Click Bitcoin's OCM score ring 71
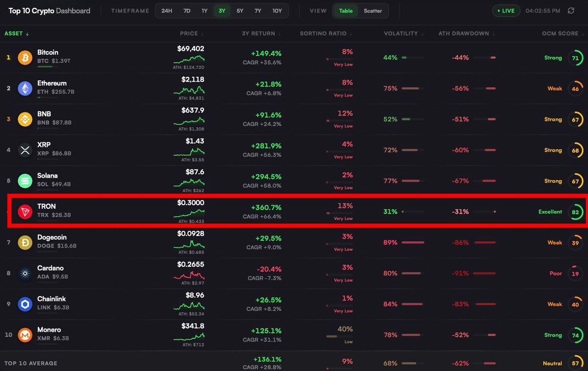 coord(575,58)
